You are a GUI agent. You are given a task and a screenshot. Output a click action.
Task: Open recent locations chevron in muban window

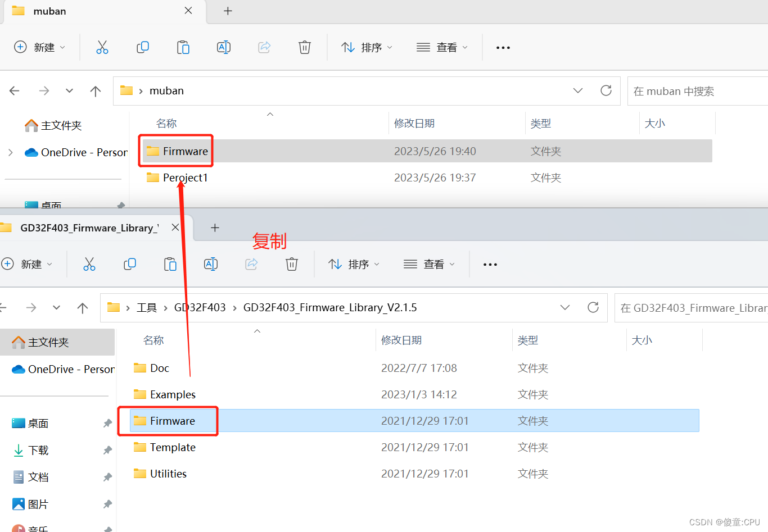[69, 91]
